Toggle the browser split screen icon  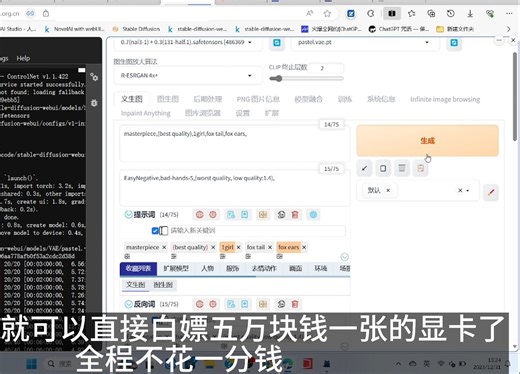(392, 14)
